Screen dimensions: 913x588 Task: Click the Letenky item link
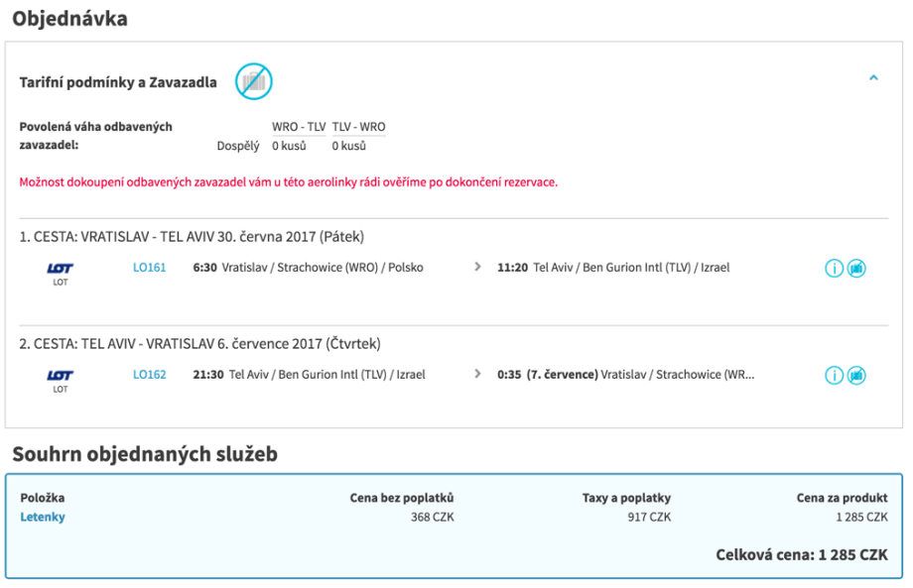point(43,517)
